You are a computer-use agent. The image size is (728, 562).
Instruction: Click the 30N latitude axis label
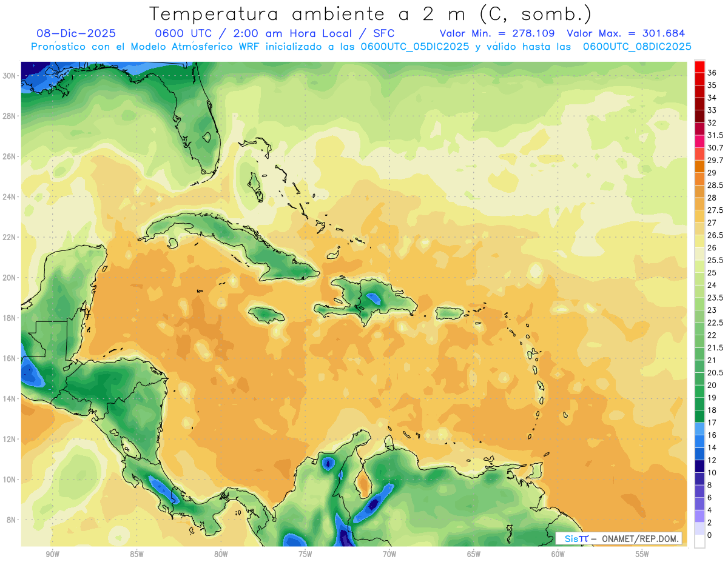point(10,75)
